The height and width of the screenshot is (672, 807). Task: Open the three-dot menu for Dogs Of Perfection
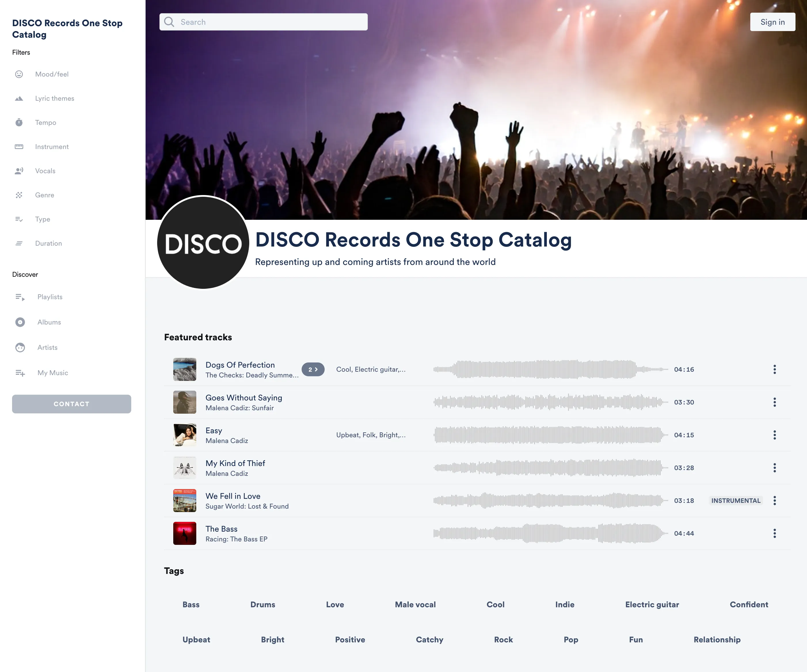click(x=775, y=369)
